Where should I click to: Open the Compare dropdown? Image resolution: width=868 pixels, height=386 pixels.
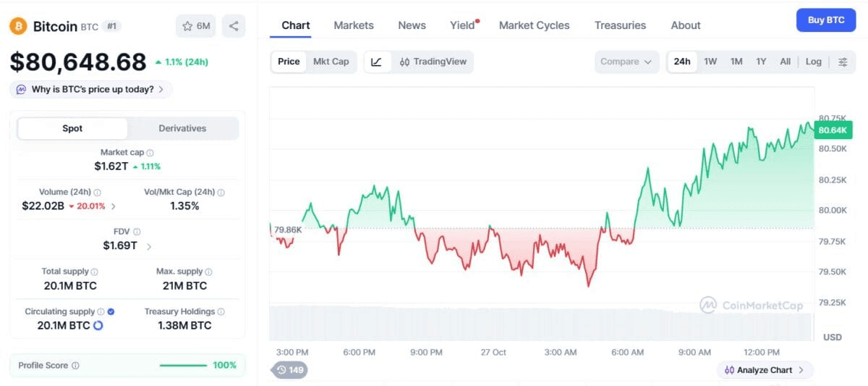pyautogui.click(x=627, y=62)
